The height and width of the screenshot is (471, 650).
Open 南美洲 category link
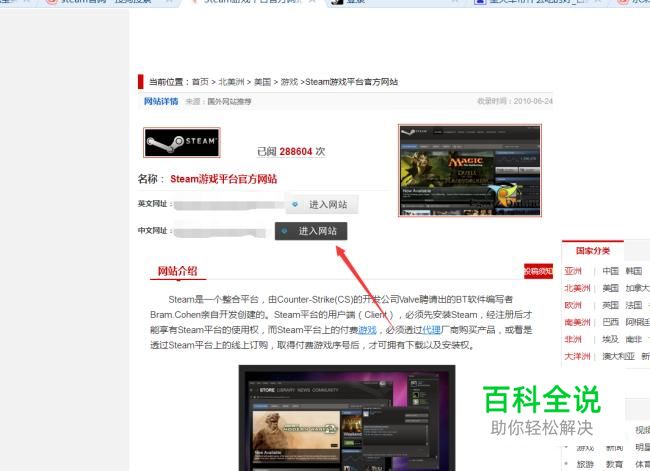click(x=577, y=322)
